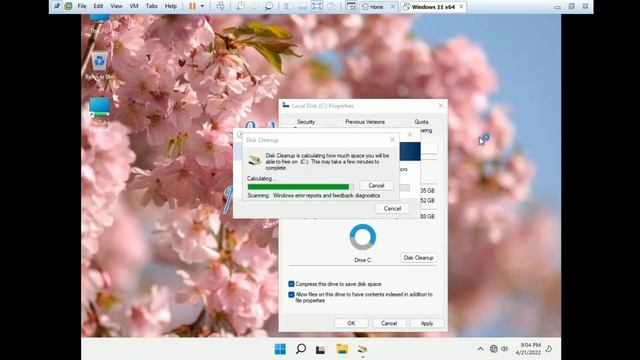Click the console view toolbar icon

pyautogui.click(x=351, y=6)
